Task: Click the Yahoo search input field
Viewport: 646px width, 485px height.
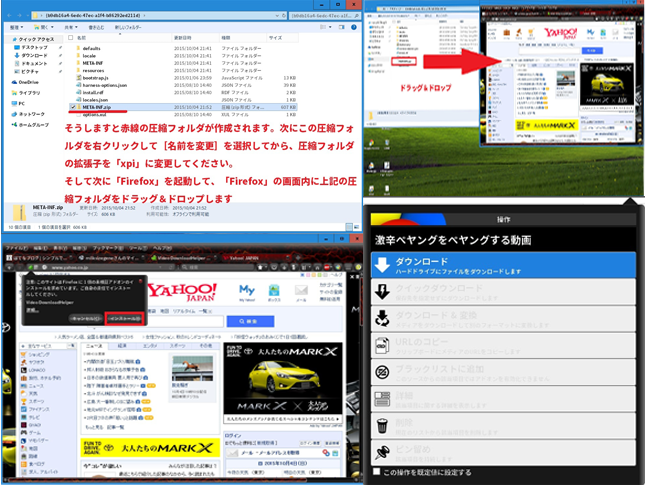Action: point(185,321)
